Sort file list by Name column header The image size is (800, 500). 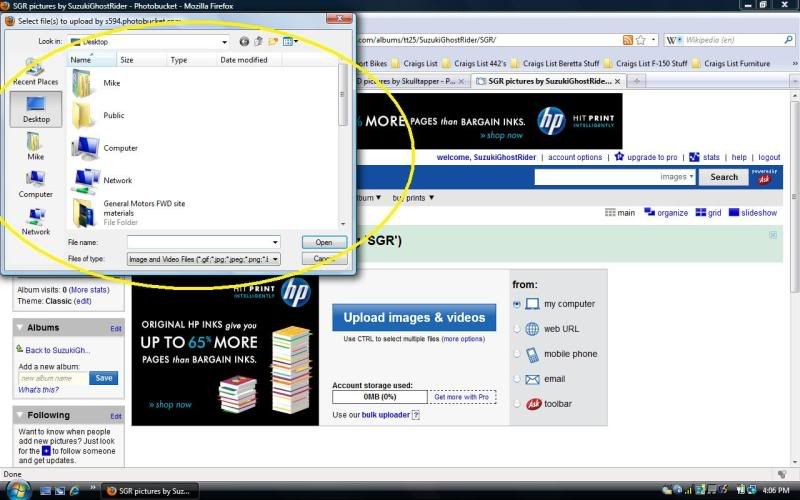92,60
